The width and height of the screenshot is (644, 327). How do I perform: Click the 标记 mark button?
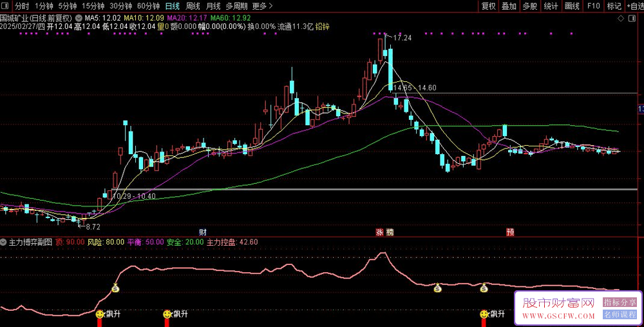614,6
